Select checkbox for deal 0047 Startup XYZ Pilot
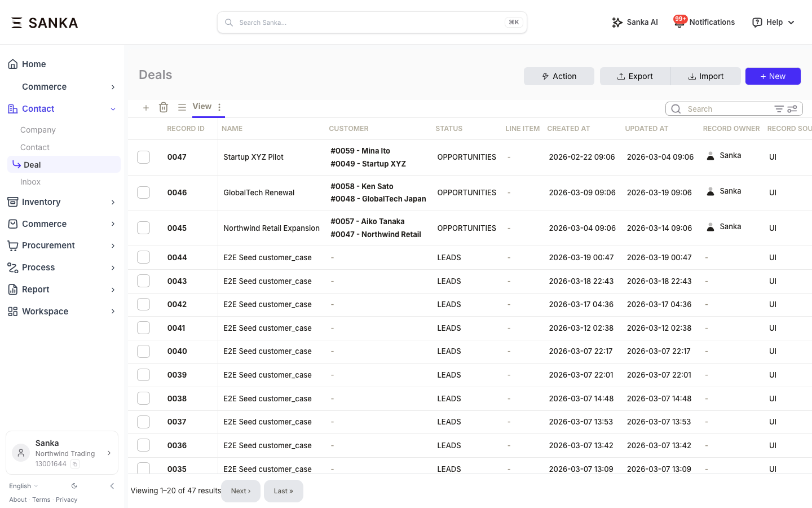812x508 pixels. [x=143, y=157]
